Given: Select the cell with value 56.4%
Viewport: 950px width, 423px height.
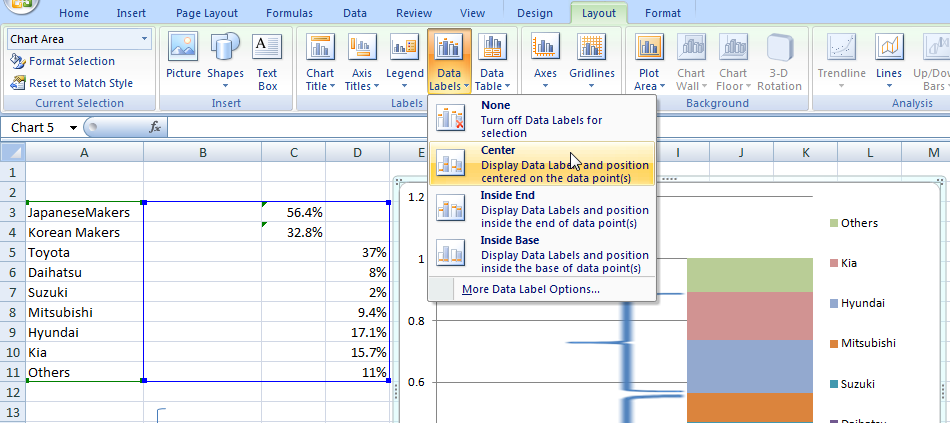Looking at the screenshot, I should pyautogui.click(x=294, y=212).
